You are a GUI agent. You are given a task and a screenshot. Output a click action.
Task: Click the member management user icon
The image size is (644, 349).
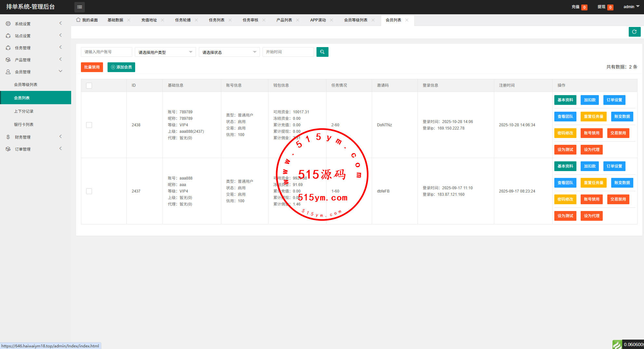[8, 72]
